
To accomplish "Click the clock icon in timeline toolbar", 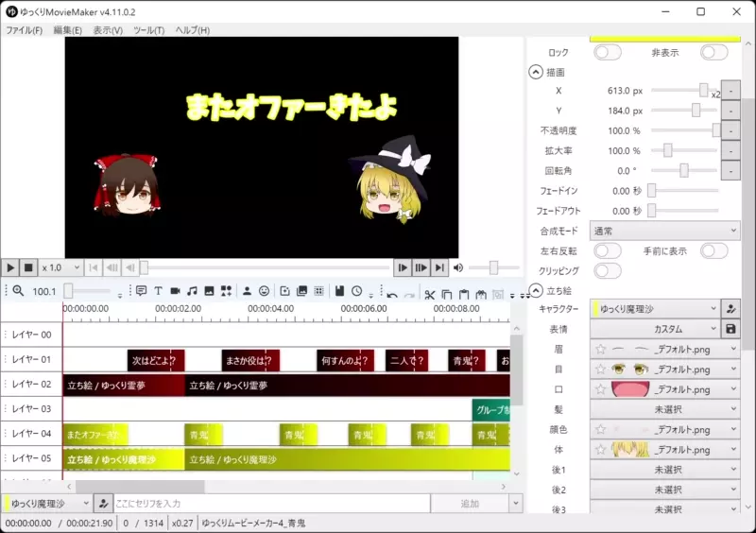I will [357, 291].
